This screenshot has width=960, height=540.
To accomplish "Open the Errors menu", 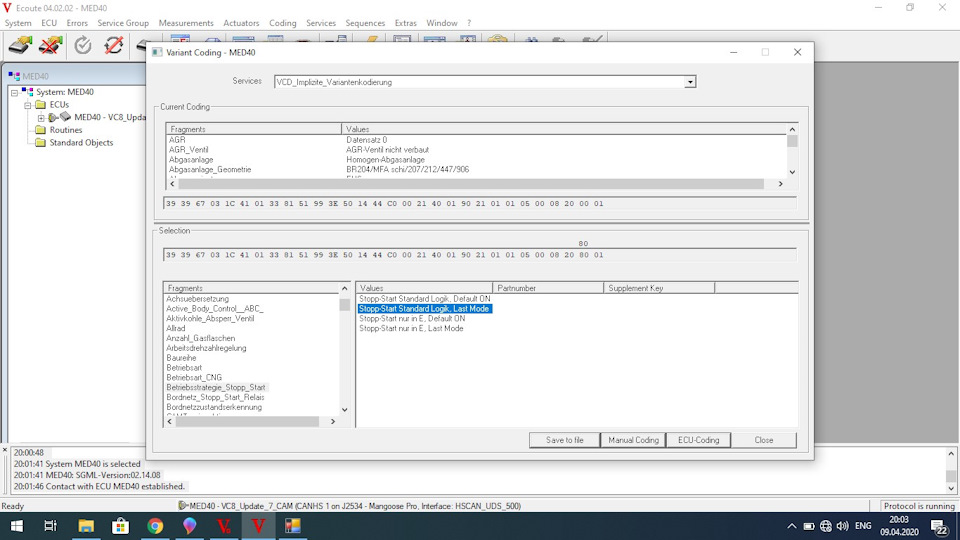I will point(77,23).
